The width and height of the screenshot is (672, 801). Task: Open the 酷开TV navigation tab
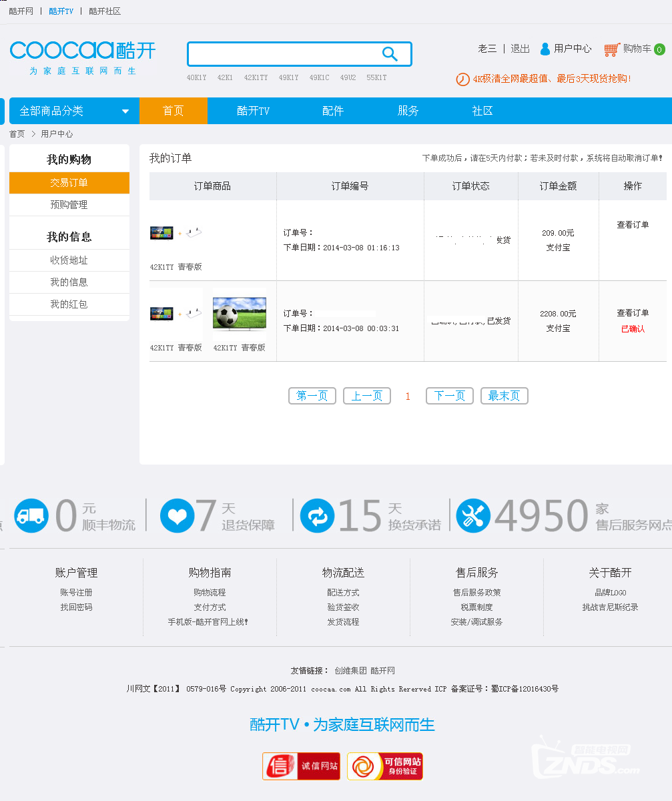254,111
